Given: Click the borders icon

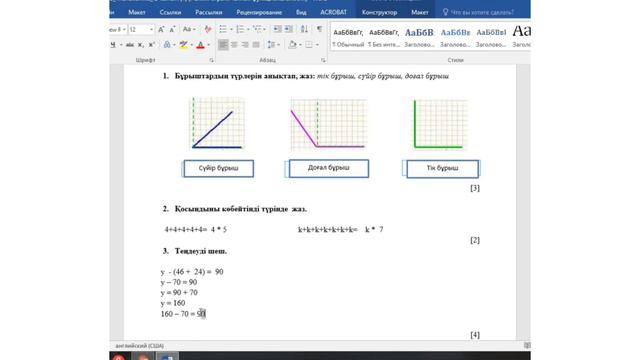Looking at the screenshot, I should (309, 44).
